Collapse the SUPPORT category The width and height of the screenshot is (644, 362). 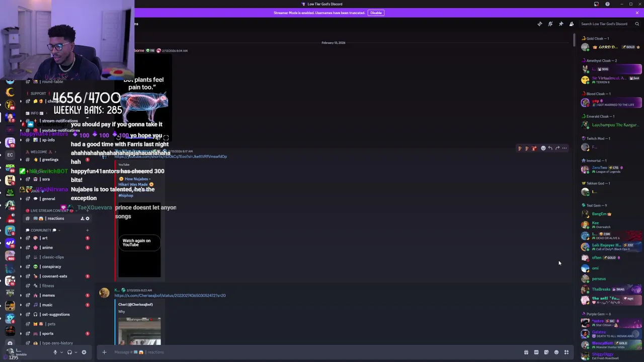coord(38,94)
